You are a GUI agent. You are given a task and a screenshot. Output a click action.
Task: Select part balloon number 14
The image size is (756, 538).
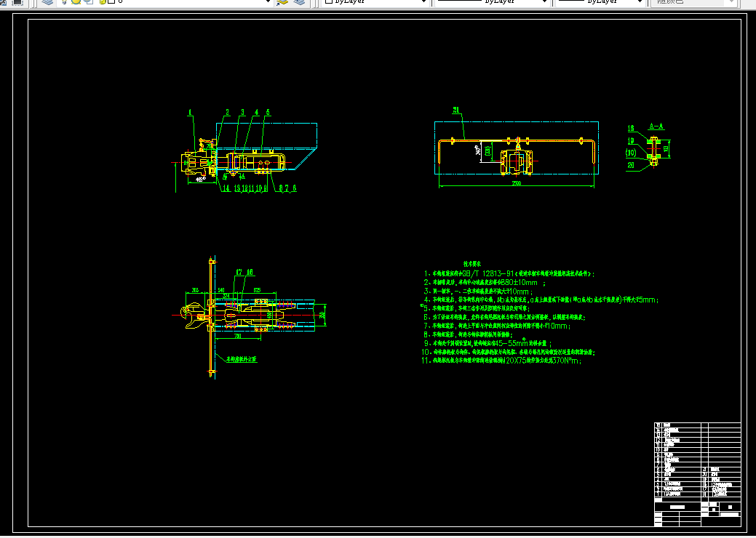pos(226,188)
